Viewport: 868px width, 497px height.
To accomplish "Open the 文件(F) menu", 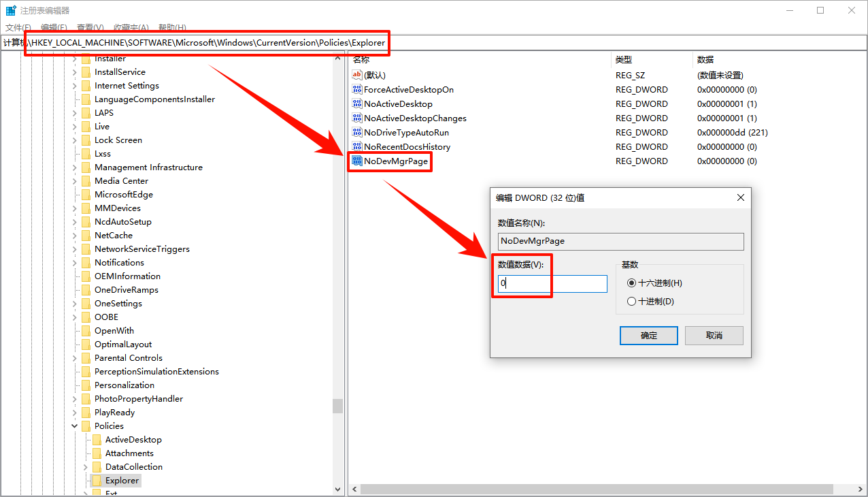I will (18, 27).
